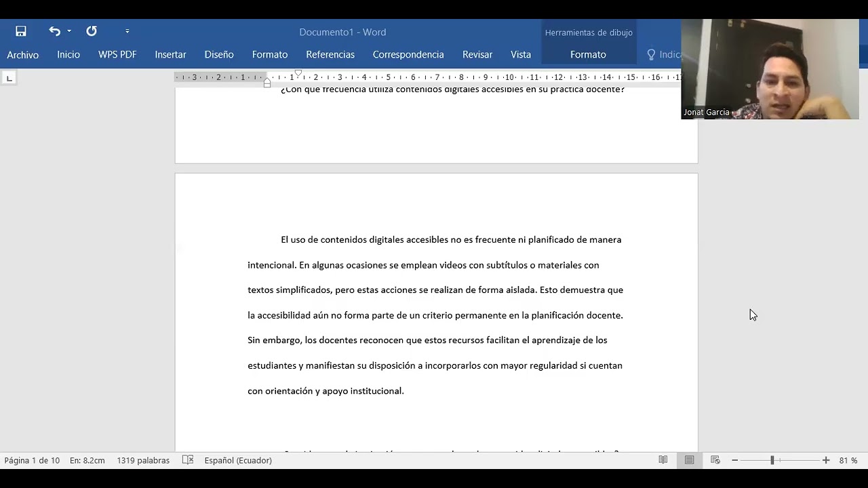Open the WPS PDF tab
Viewport: 868px width, 488px height.
coord(117,54)
